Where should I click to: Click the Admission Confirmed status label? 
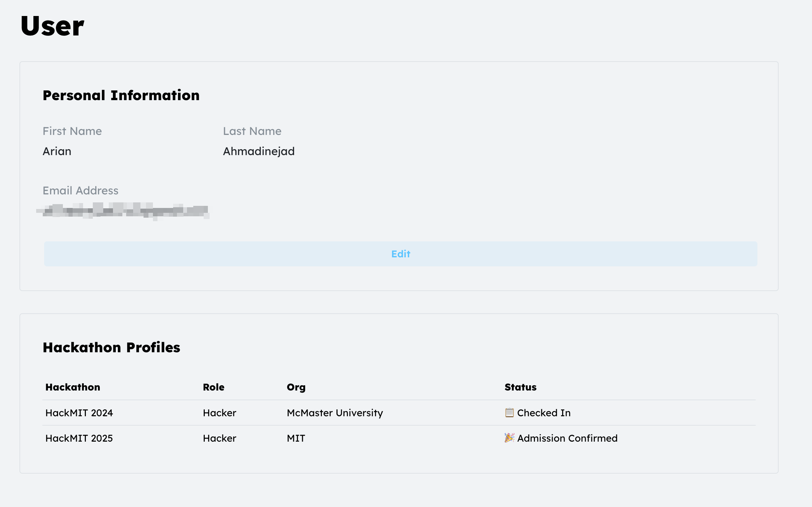(x=568, y=438)
